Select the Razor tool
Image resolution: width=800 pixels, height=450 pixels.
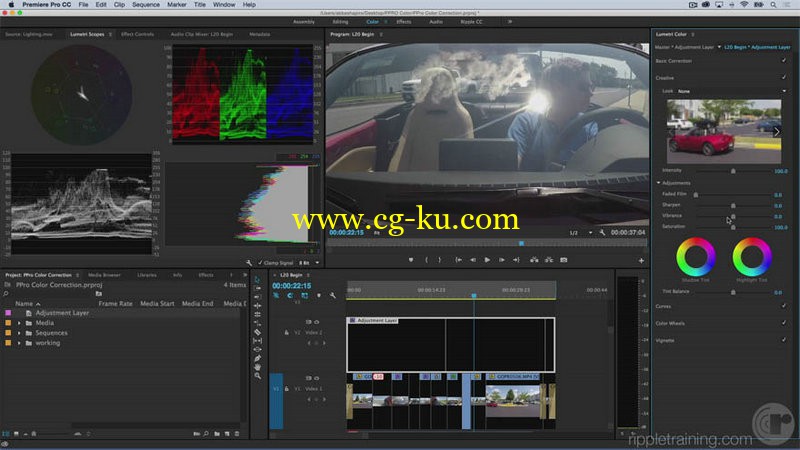pyautogui.click(x=257, y=332)
